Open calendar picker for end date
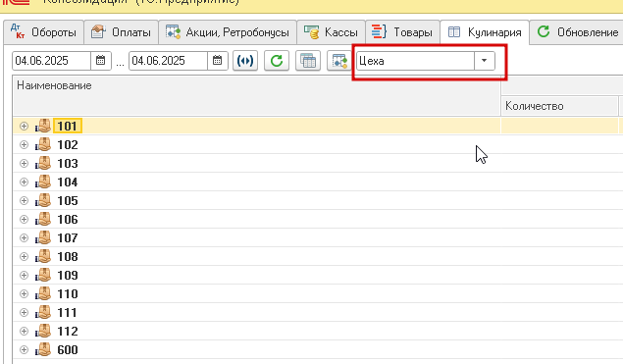Viewport: 623px width, 364px height. pyautogui.click(x=218, y=61)
